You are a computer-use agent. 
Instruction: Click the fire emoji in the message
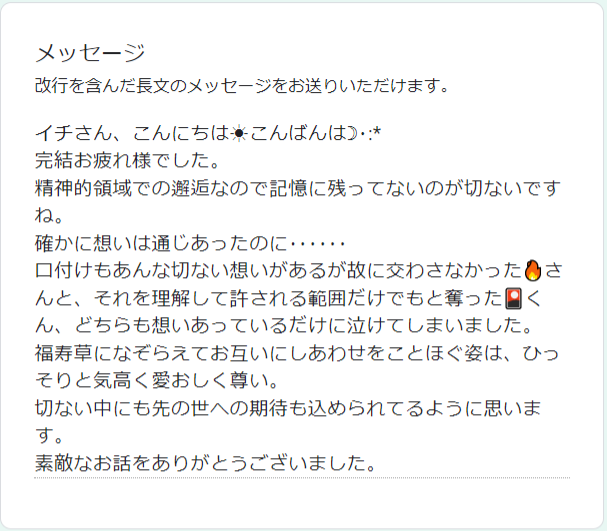(x=533, y=270)
